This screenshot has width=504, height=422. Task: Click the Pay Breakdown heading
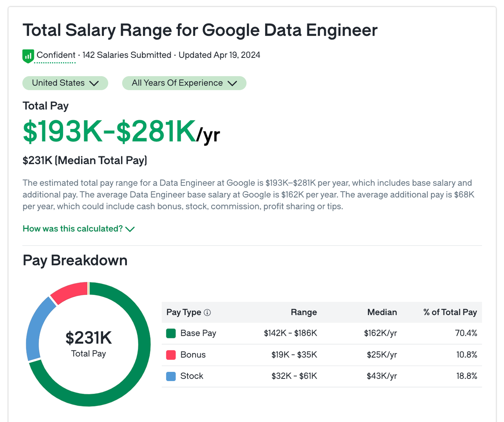coord(75,260)
